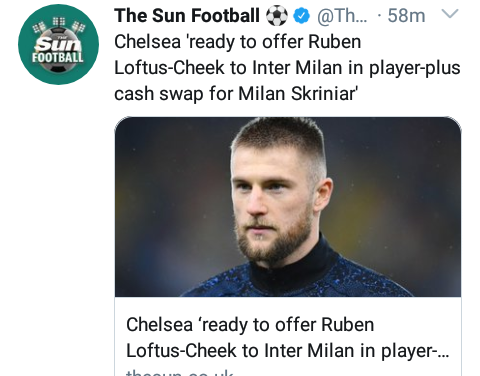
Task: Click the 'Chelsea' word in tweet body
Action: (x=147, y=42)
